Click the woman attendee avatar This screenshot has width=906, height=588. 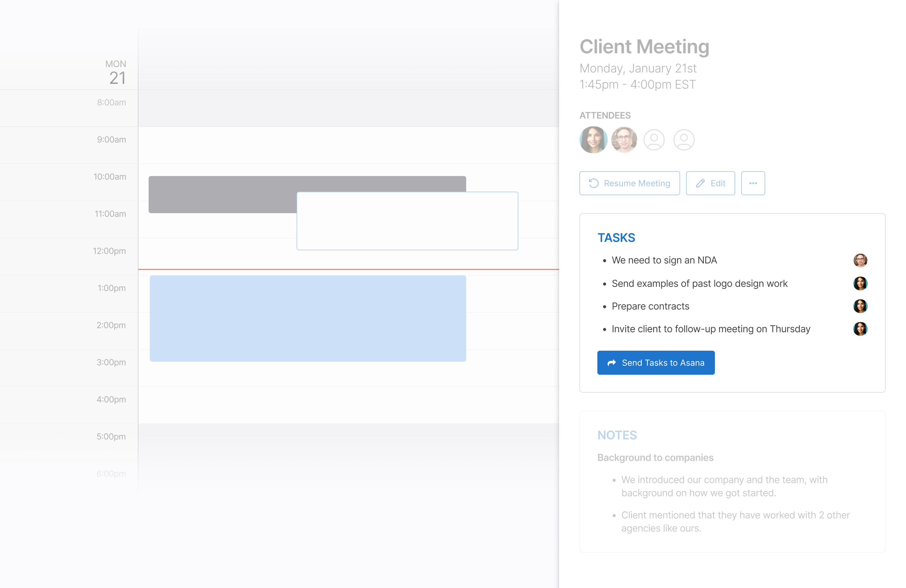[x=593, y=140]
